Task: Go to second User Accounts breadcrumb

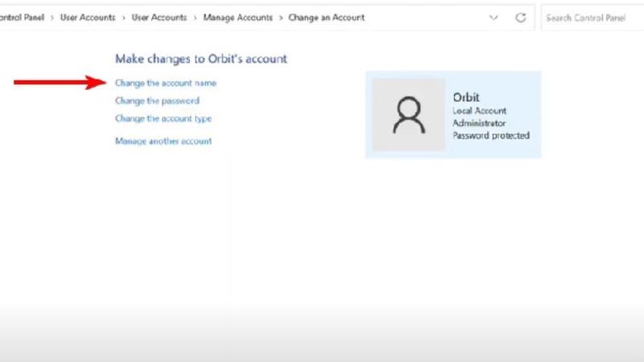Action: pyautogui.click(x=159, y=17)
